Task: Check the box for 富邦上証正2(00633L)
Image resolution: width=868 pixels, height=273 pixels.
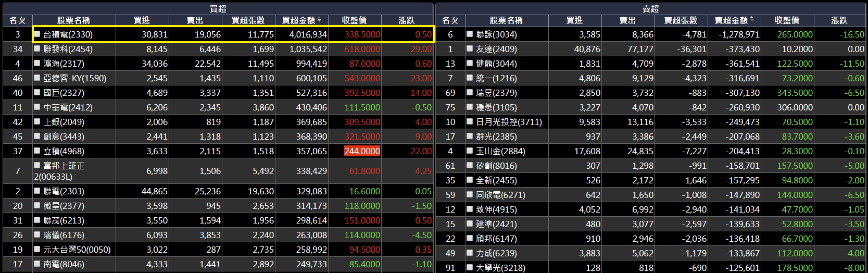Action: coord(37,165)
